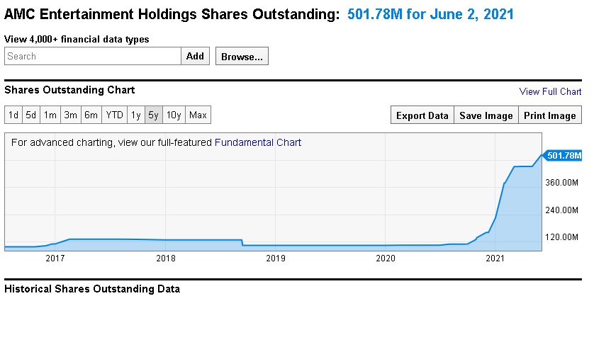Set chart range to 1y
The height and width of the screenshot is (364, 611).
135,115
